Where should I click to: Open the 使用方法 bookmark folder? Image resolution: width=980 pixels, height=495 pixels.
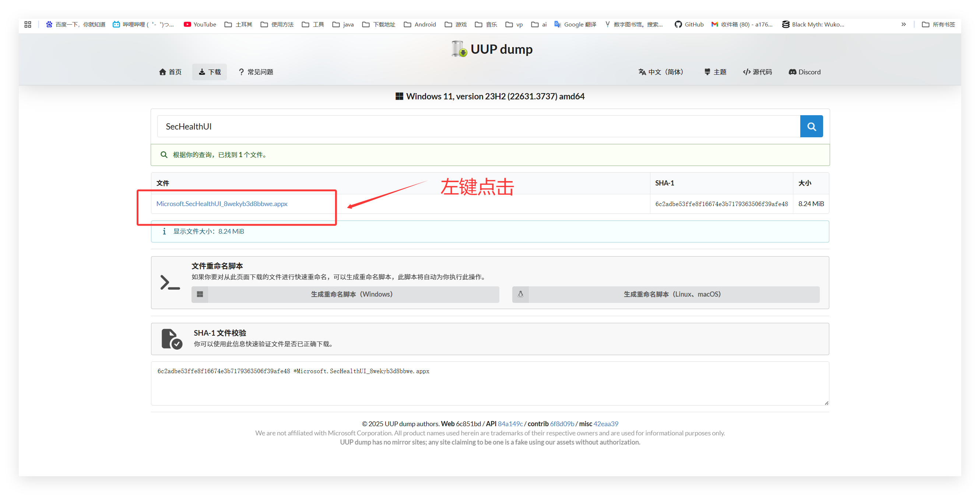coord(277,24)
